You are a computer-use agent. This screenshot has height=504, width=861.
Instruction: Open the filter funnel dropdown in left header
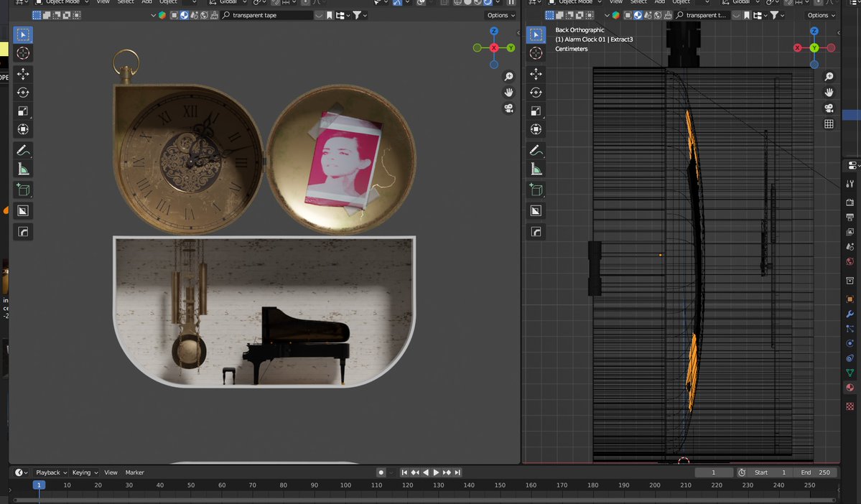coord(360,15)
